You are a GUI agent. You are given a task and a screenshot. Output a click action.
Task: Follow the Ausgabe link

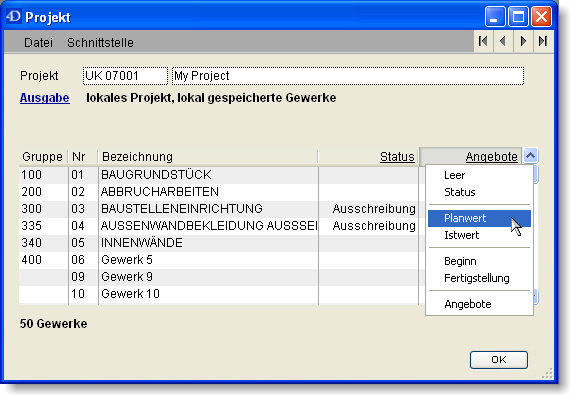(45, 98)
